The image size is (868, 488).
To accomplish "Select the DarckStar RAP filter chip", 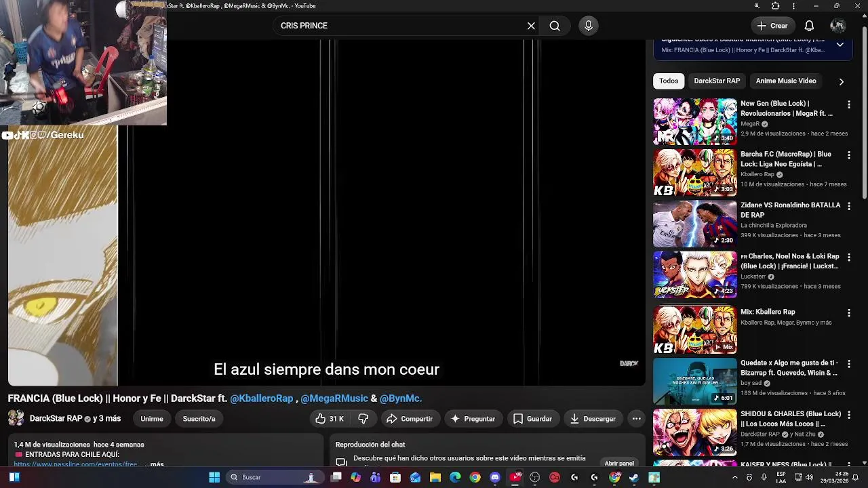I will tap(717, 81).
